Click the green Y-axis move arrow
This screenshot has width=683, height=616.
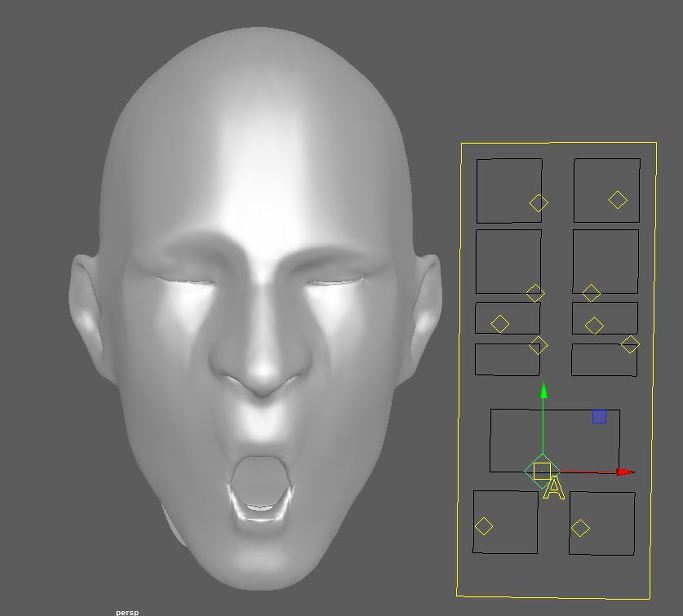(x=543, y=390)
